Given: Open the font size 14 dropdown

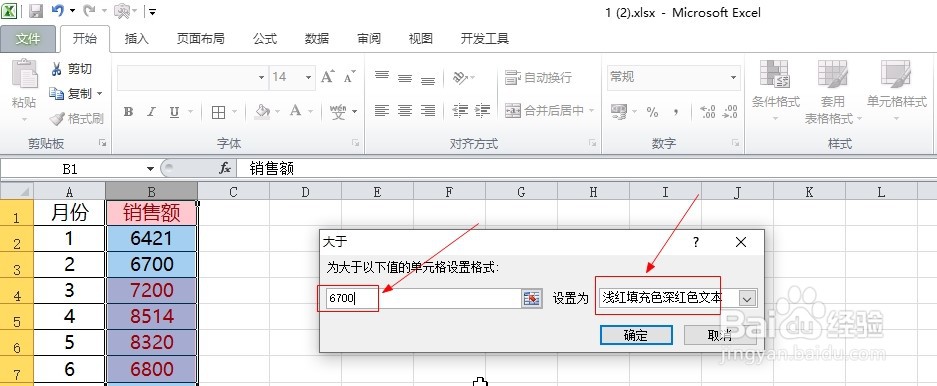Looking at the screenshot, I should [x=308, y=77].
